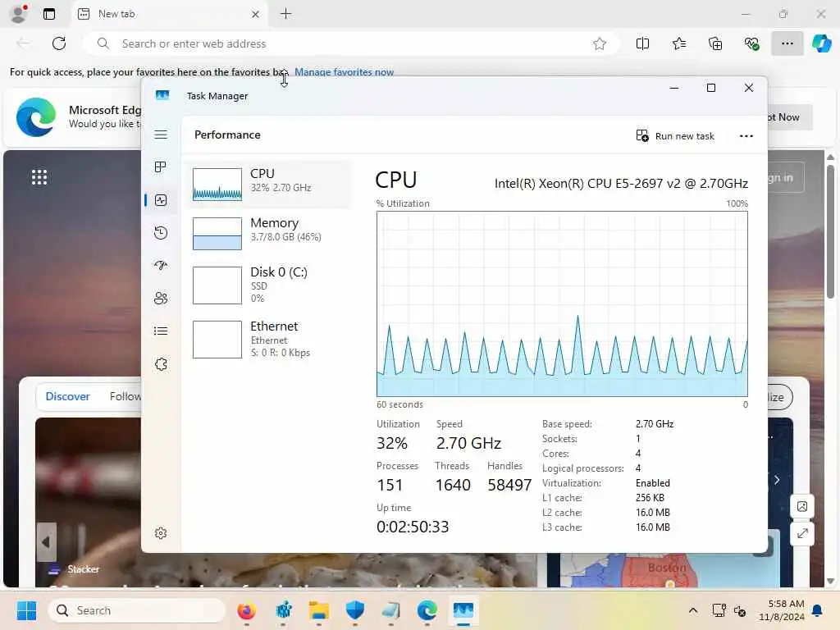Select Performance page icon in sidebar
The width and height of the screenshot is (840, 630).
click(161, 200)
